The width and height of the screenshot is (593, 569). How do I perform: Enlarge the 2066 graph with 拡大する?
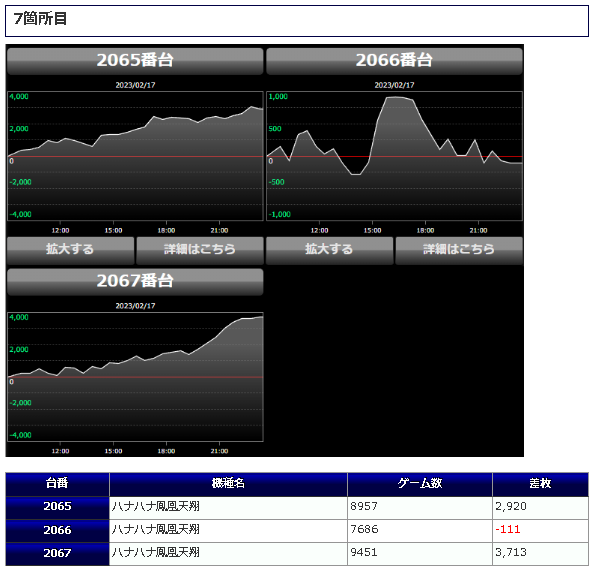[329, 250]
